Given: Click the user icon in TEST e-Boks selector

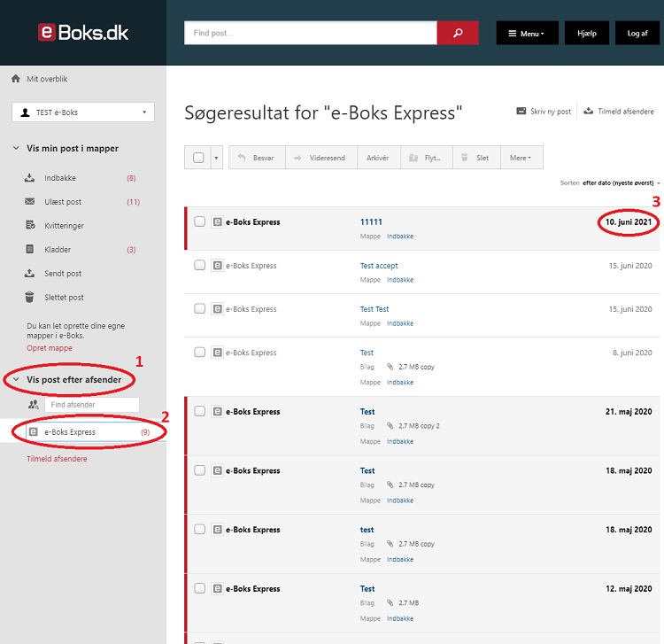Looking at the screenshot, I should pyautogui.click(x=26, y=113).
